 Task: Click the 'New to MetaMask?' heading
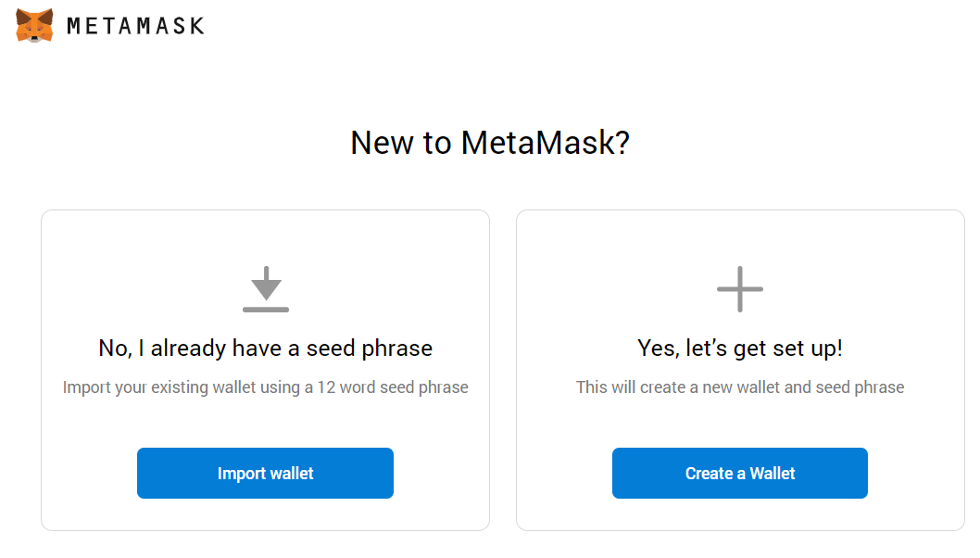[490, 143]
